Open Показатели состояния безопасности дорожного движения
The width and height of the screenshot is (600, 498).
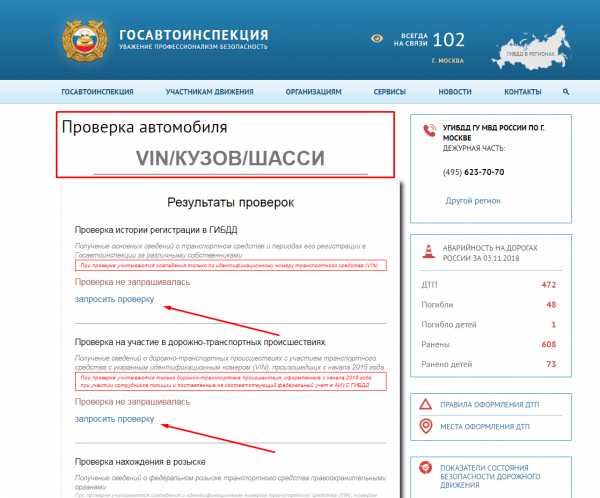tap(490, 476)
